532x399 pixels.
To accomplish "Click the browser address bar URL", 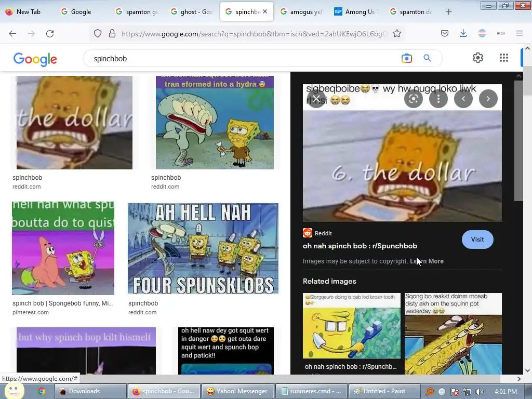I will point(254,34).
